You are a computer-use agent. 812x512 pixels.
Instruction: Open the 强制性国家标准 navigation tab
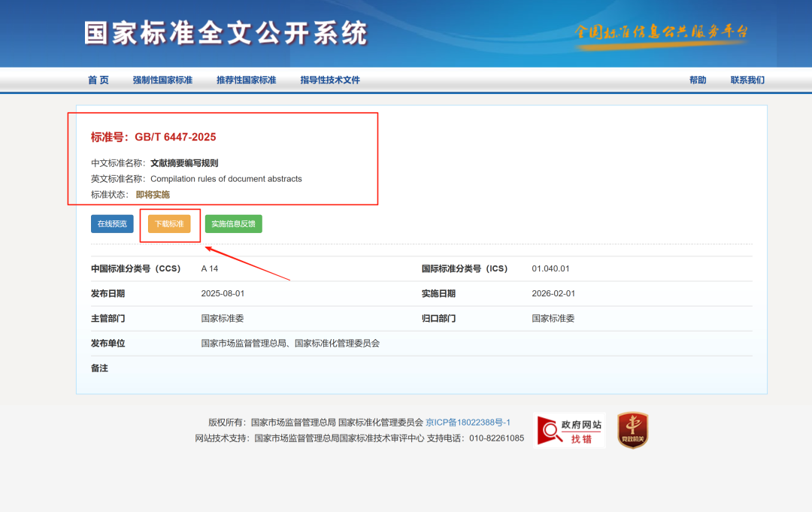(162, 80)
